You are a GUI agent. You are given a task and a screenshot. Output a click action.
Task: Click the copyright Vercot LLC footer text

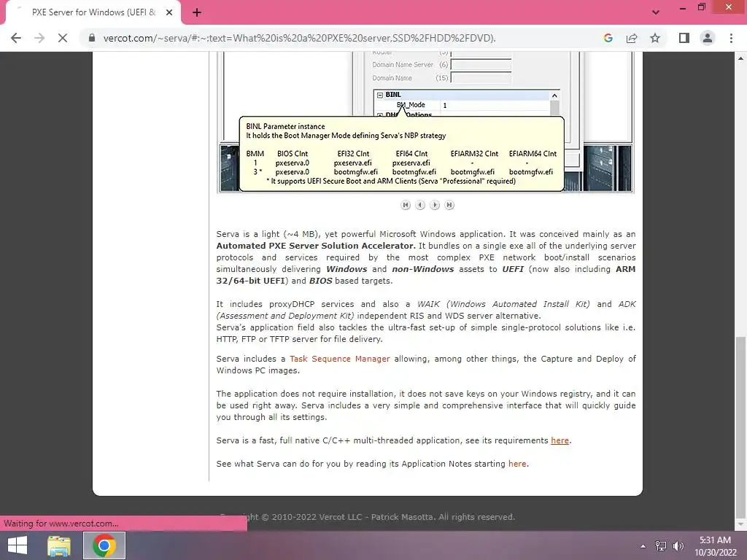coord(368,517)
